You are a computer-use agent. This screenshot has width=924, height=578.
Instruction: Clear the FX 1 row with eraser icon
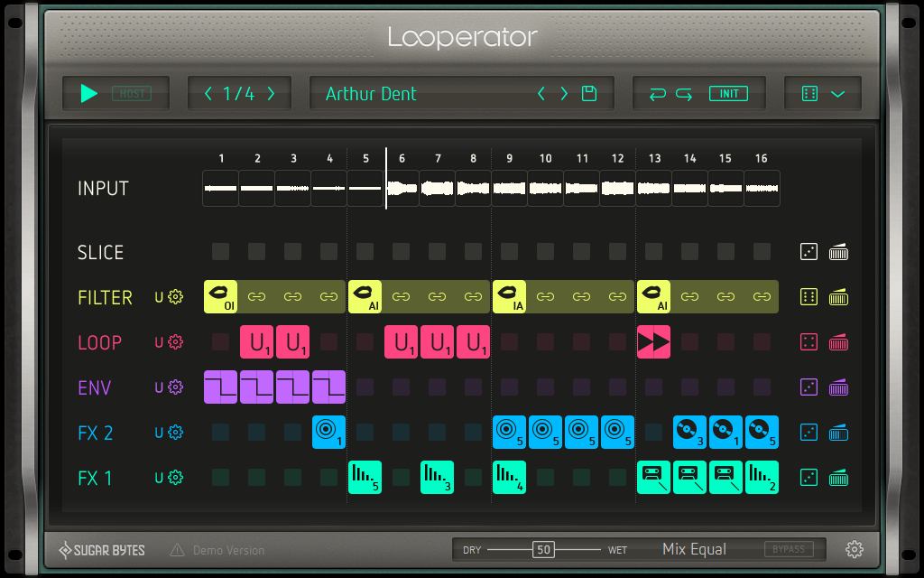[838, 478]
